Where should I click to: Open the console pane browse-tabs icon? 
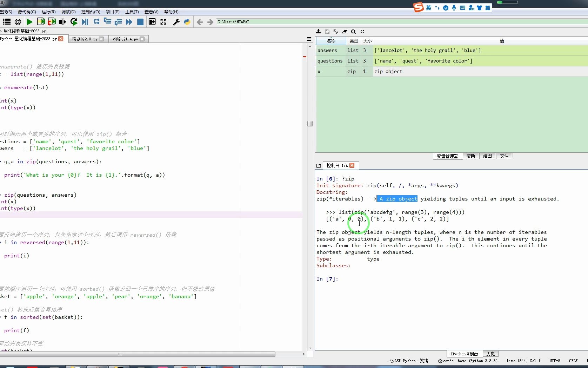tap(319, 166)
